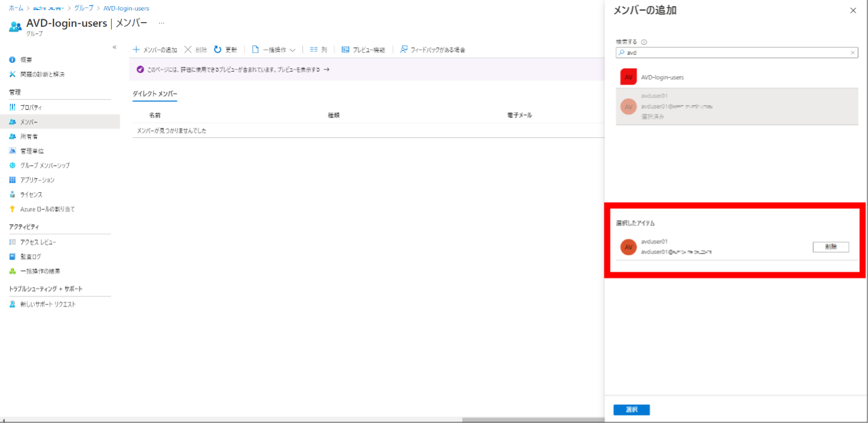Select the AVD-login-users search result
This screenshot has width=868, height=423.
(x=736, y=77)
